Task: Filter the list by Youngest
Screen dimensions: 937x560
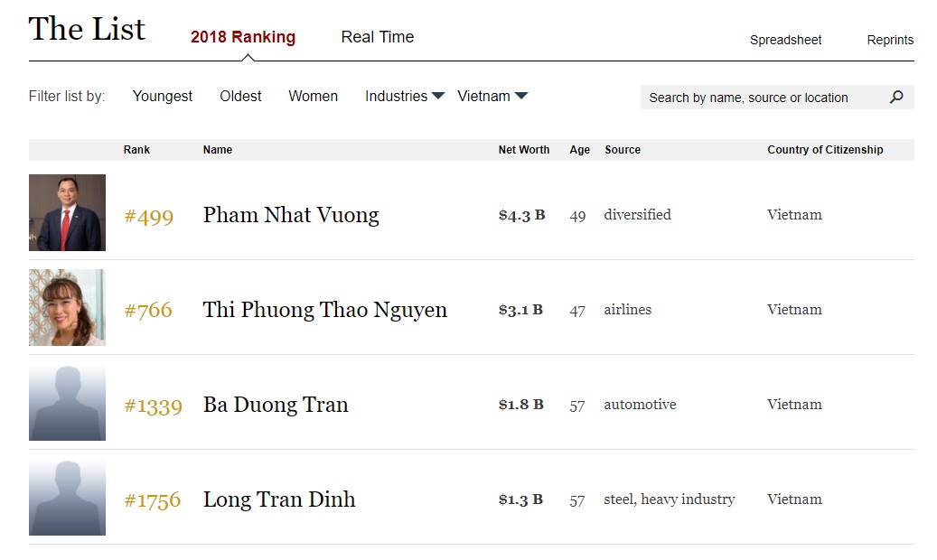Action: (x=162, y=96)
